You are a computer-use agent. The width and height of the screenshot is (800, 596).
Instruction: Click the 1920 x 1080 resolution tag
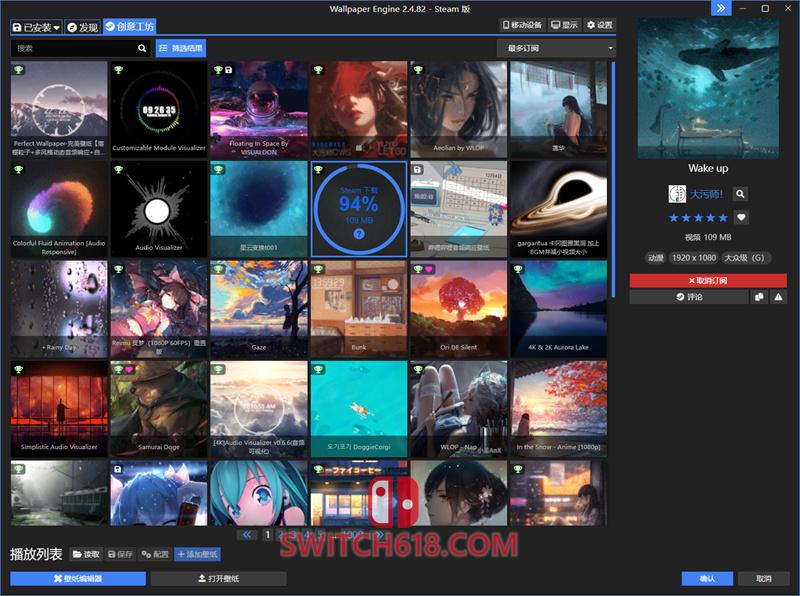coord(694,258)
